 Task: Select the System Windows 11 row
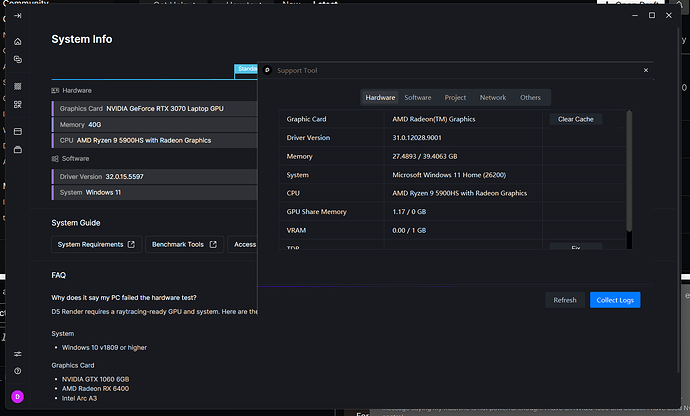pyautogui.click(x=154, y=192)
